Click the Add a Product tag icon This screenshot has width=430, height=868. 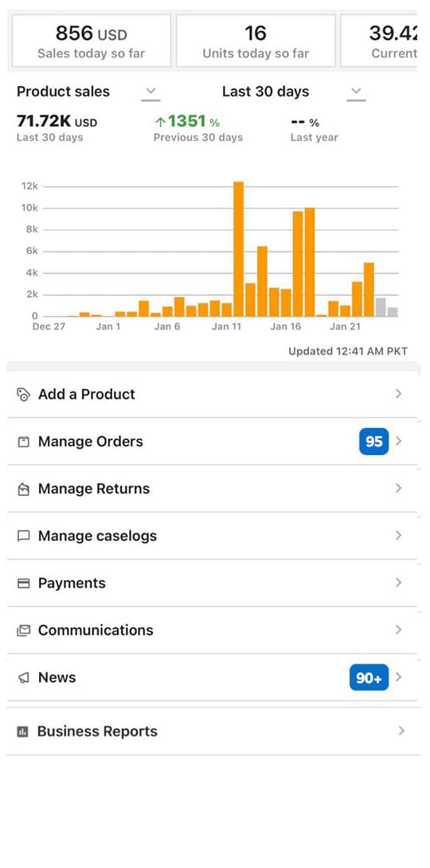[x=23, y=395]
